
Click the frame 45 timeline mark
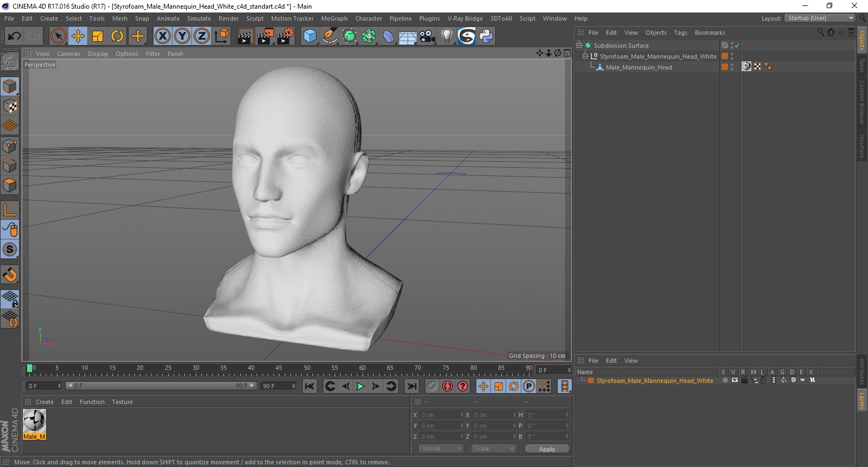point(279,368)
